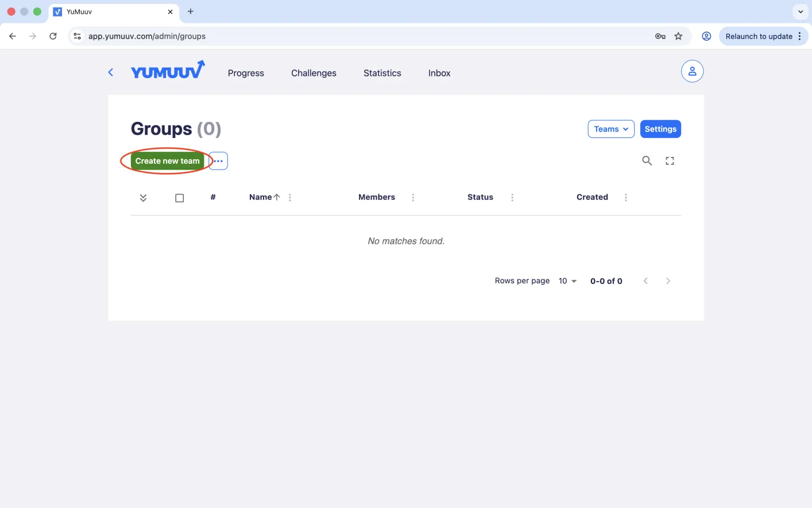
Task: Open the Members column options menu
Action: pyautogui.click(x=413, y=198)
